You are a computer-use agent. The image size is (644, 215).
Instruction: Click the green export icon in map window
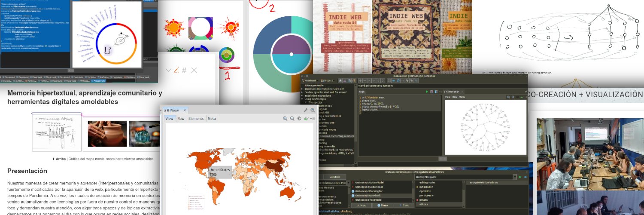(x=306, y=118)
